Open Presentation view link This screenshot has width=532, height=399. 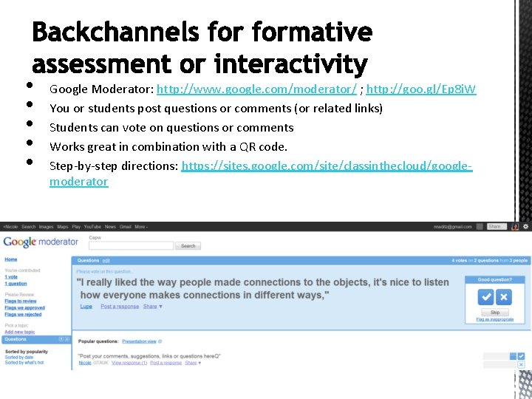click(139, 341)
